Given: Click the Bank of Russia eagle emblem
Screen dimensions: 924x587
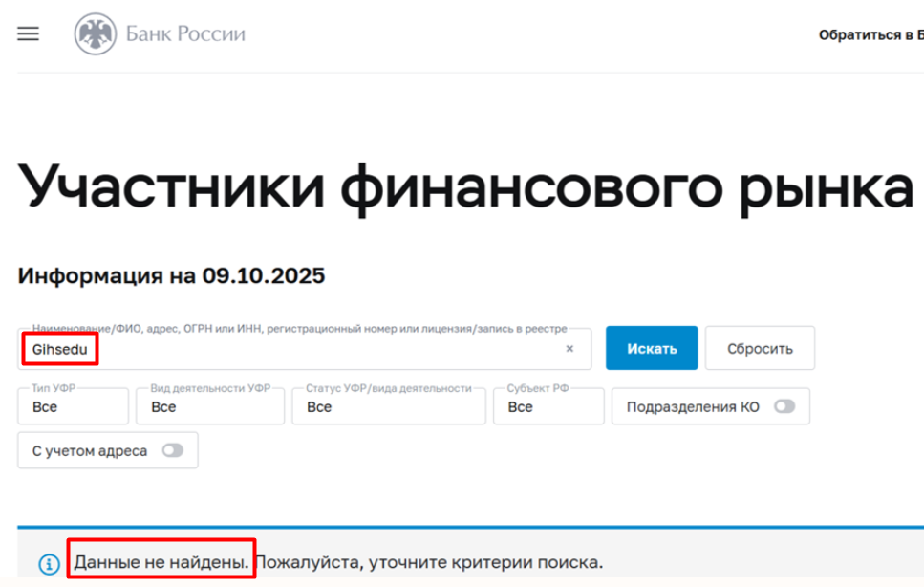Looking at the screenshot, I should tap(94, 33).
